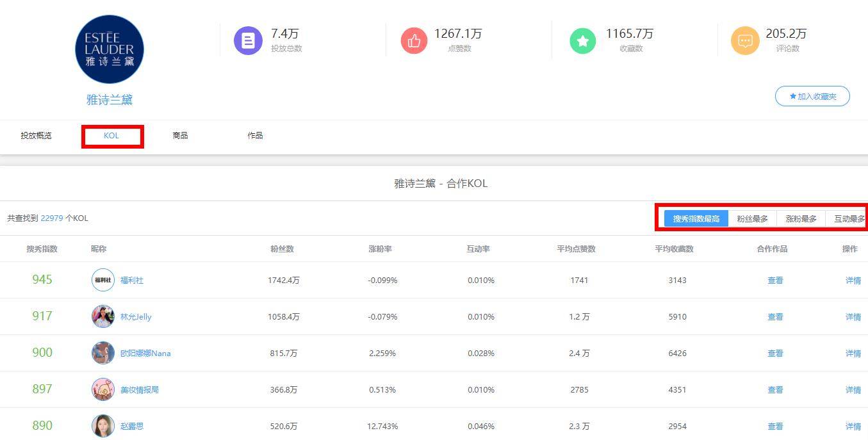
Task: Click 互动率 column header
Action: click(x=479, y=249)
